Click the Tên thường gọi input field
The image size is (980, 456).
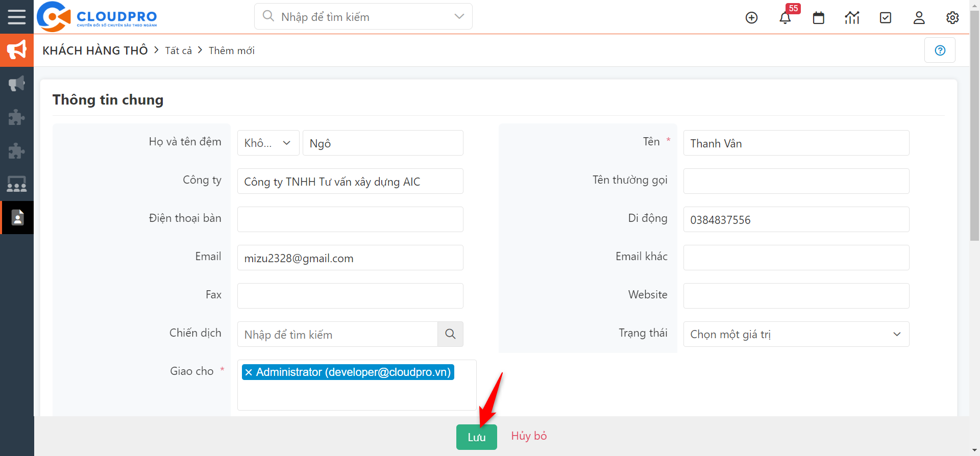coord(796,181)
